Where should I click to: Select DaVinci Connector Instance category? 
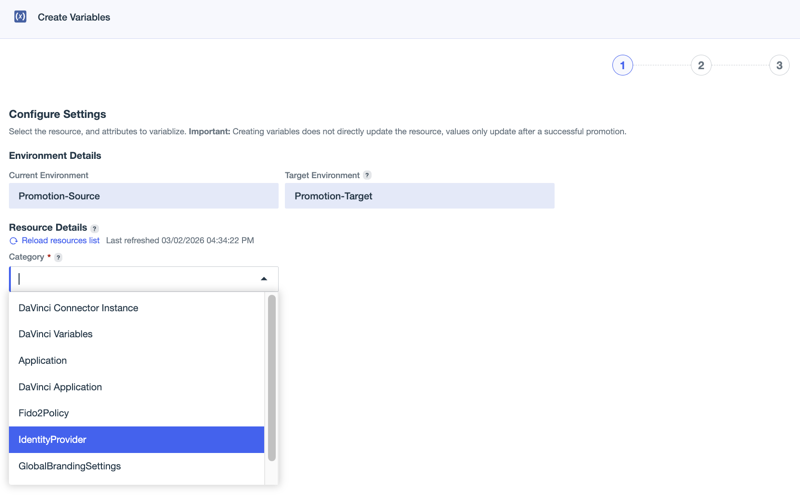click(x=137, y=308)
